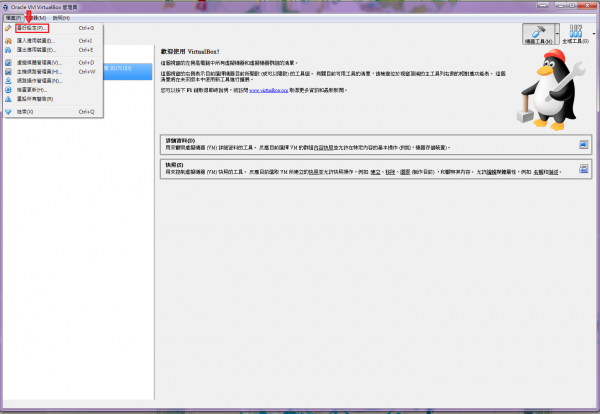Viewport: 600px width, 414px height.
Task: Click the Check for Updates menu icon
Action: 8,88
